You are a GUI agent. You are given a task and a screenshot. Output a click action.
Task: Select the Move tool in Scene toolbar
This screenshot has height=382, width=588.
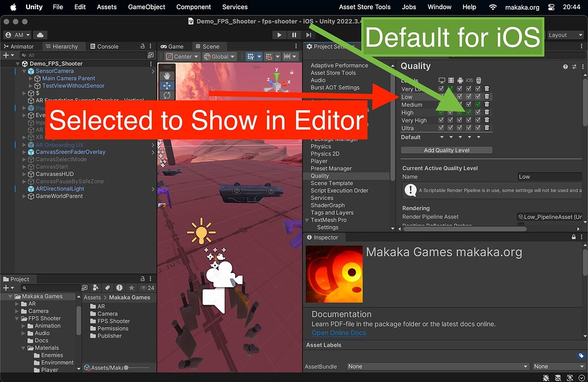click(x=167, y=86)
